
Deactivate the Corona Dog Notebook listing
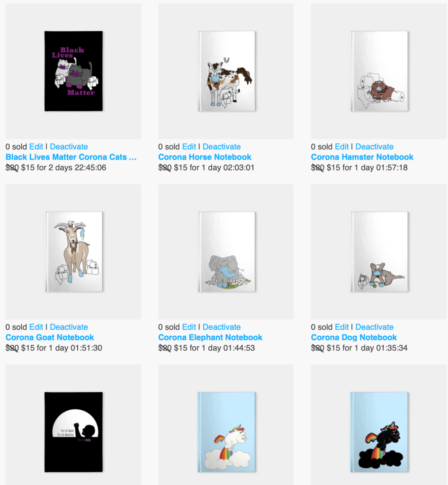(x=375, y=327)
